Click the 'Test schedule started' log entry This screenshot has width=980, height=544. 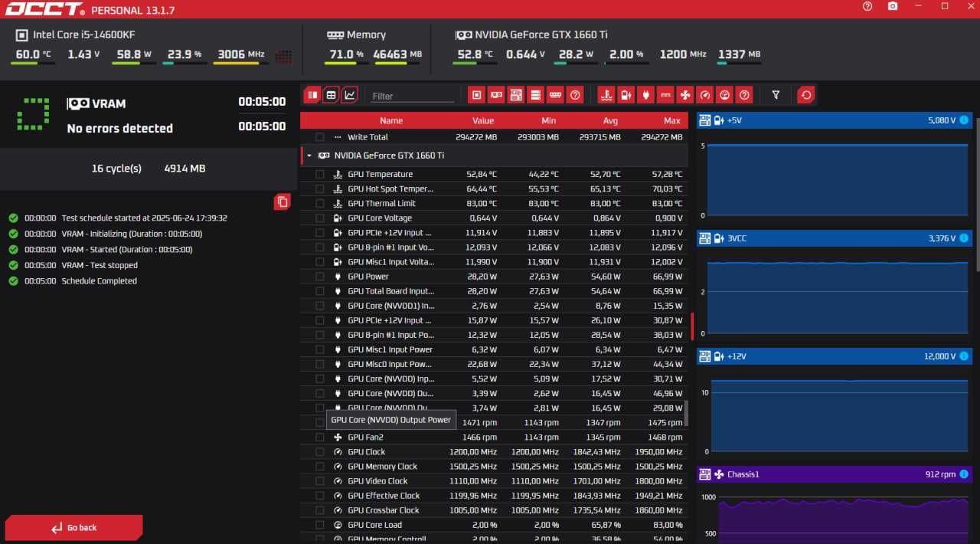point(144,218)
